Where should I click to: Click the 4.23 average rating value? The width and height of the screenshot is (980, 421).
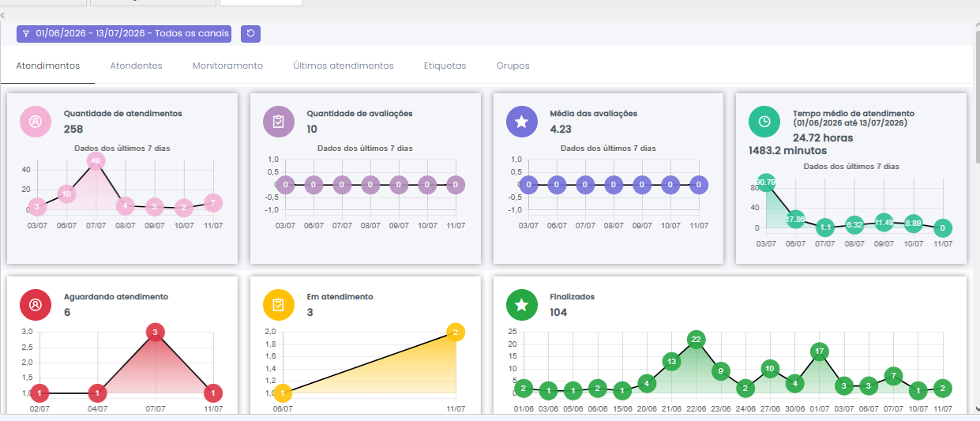coord(561,129)
